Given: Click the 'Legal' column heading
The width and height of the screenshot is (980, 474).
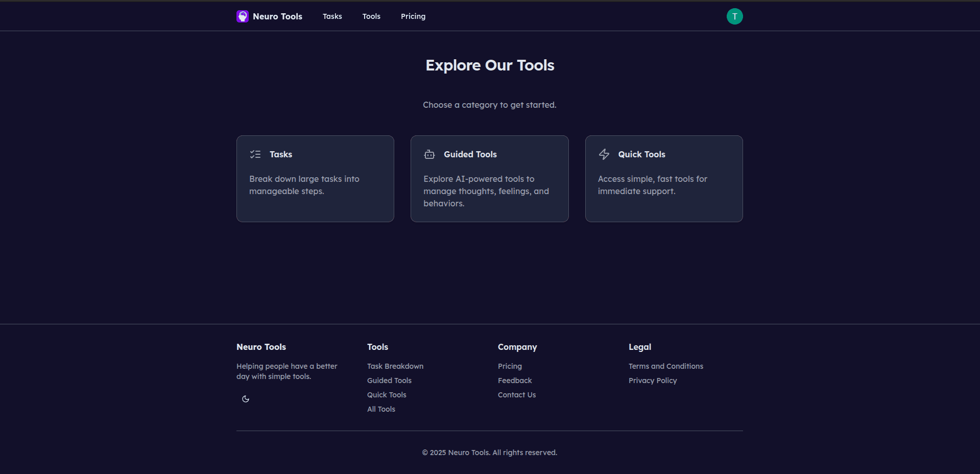Looking at the screenshot, I should pos(640,347).
